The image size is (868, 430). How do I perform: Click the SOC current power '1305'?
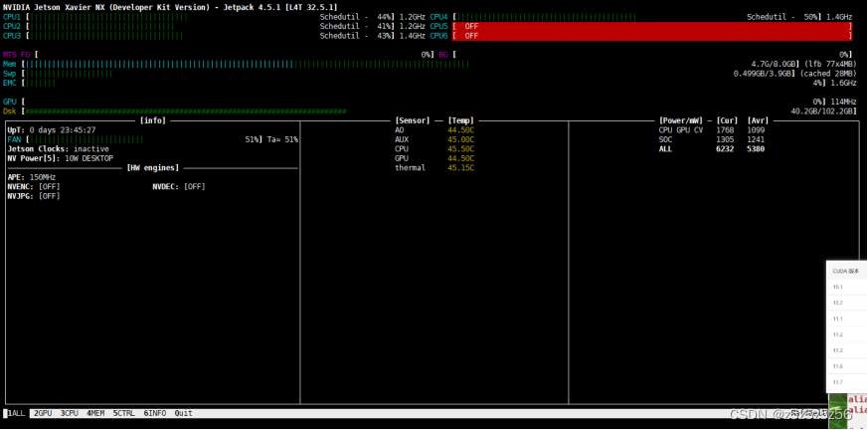click(725, 139)
